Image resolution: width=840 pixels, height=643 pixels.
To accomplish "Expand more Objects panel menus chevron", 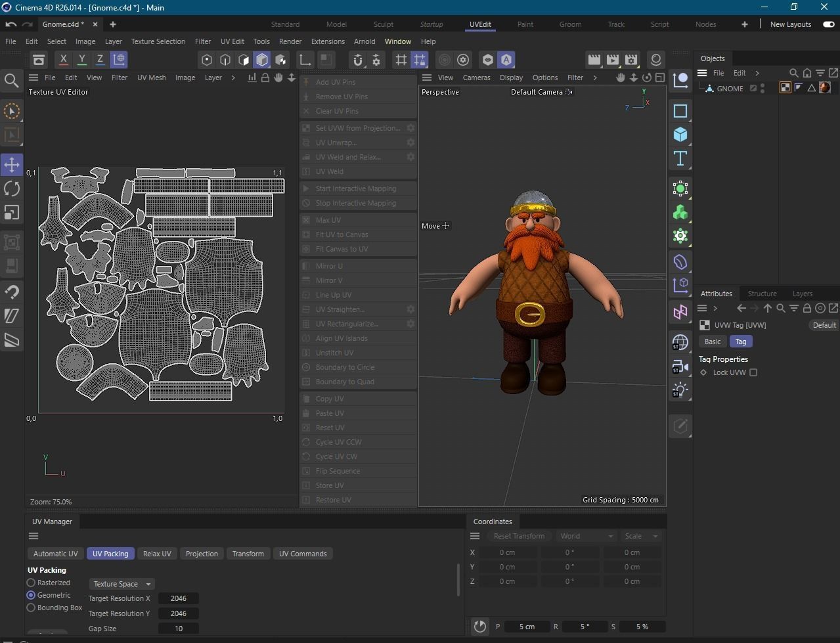I will [x=757, y=73].
